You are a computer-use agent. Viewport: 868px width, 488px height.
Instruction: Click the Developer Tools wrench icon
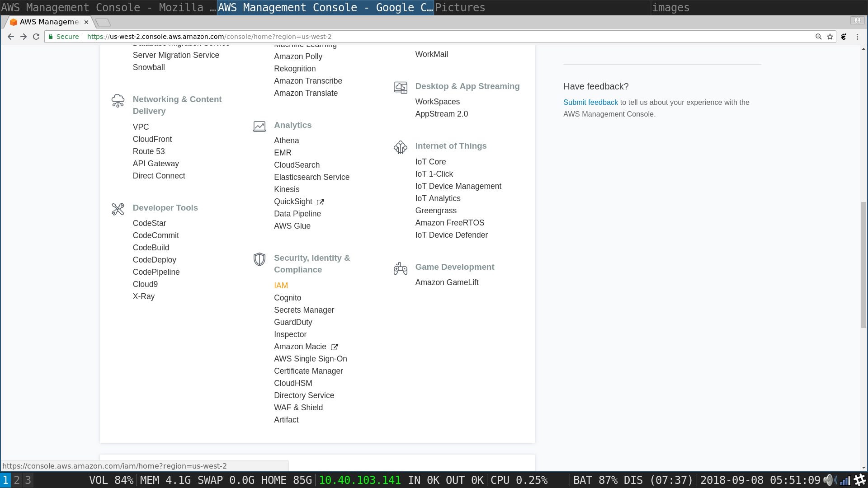point(118,209)
